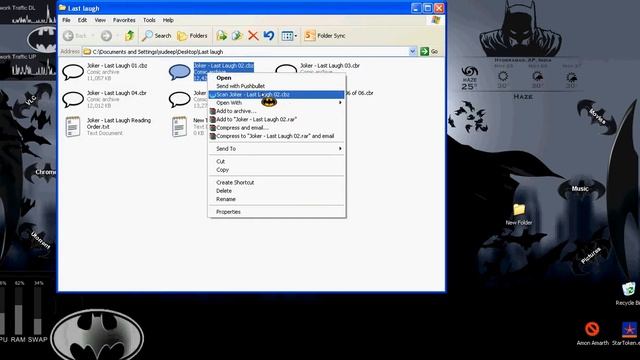Go up one folder level icon
The height and width of the screenshot is (360, 640).
[x=130, y=36]
